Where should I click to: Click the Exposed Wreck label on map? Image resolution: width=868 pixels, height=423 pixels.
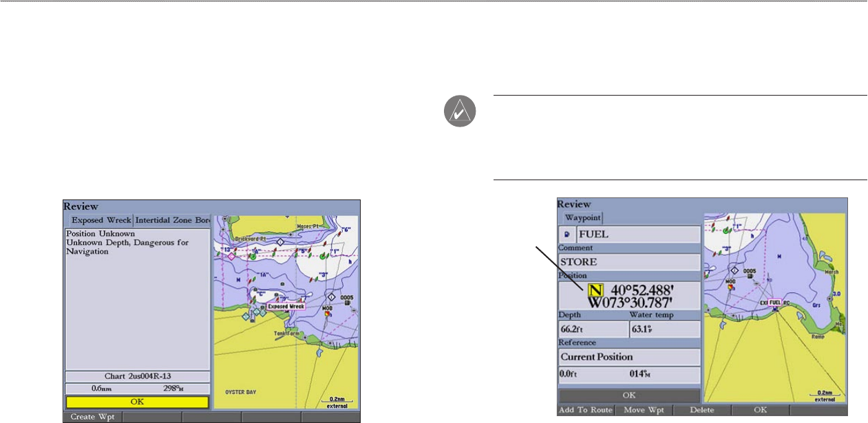pyautogui.click(x=286, y=307)
